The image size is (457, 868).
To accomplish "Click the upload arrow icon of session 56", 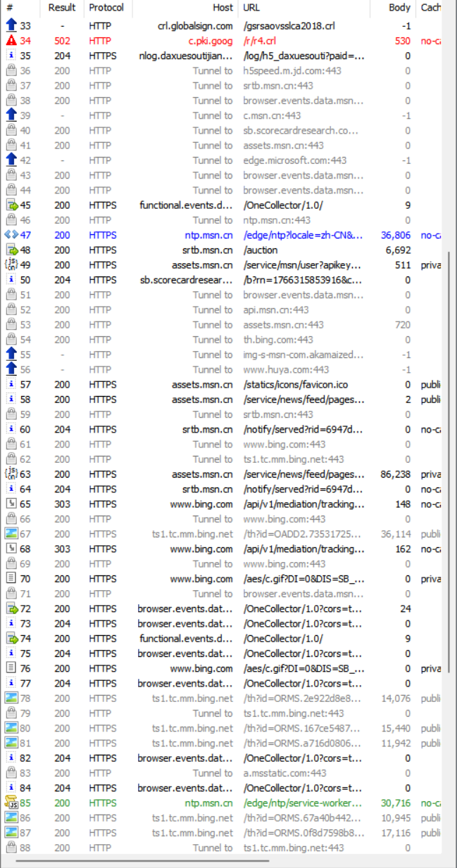I will click(x=11, y=370).
